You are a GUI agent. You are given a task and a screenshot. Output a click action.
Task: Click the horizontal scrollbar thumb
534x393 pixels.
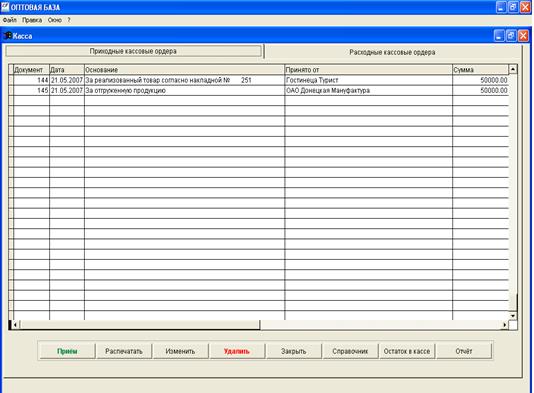140,325
